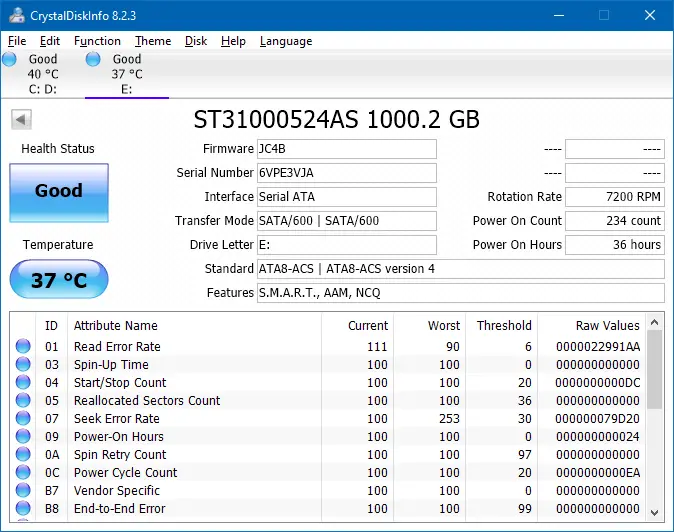Click status orb beside Seek Error Rate
The height and width of the screenshot is (532, 674).
23,418
